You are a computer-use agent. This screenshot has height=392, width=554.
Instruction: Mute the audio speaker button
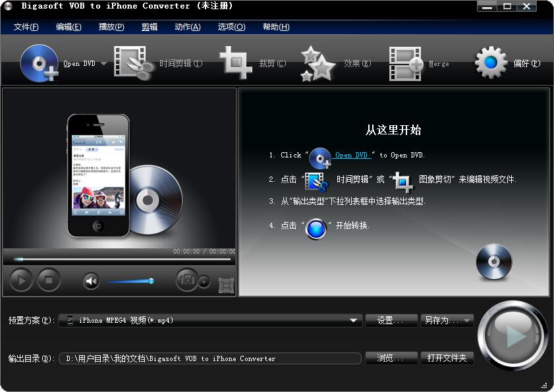91,281
